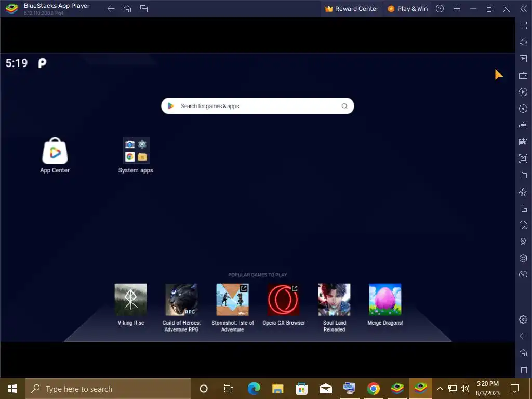Image resolution: width=532 pixels, height=399 pixels.
Task: Click the layers stack icon in sidebar
Action: pyautogui.click(x=523, y=258)
